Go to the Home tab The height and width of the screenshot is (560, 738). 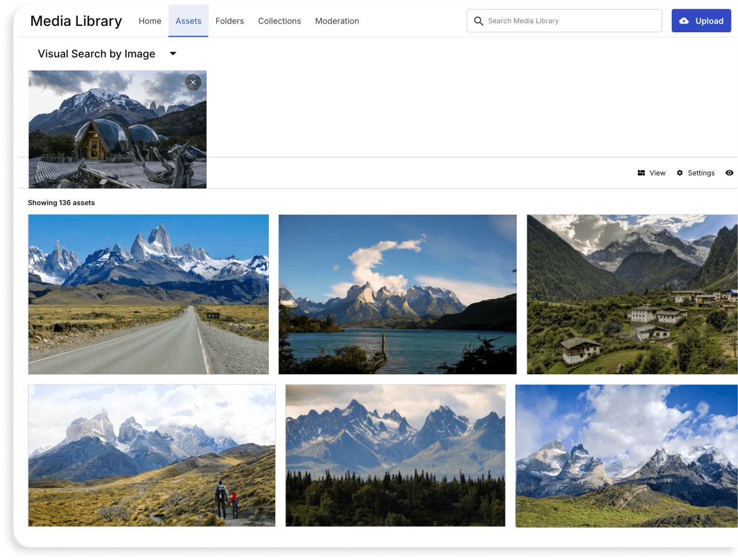150,20
